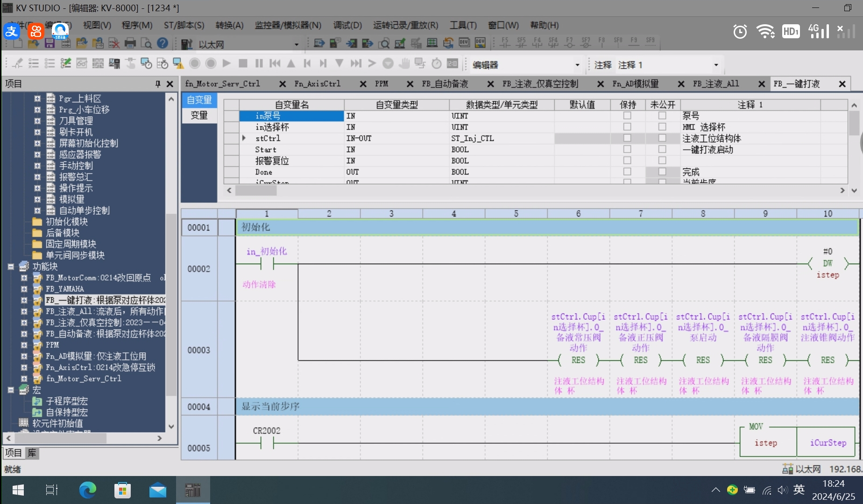The width and height of the screenshot is (863, 504).
Task: Click the Pause button in debug toolbar
Action: tap(259, 63)
